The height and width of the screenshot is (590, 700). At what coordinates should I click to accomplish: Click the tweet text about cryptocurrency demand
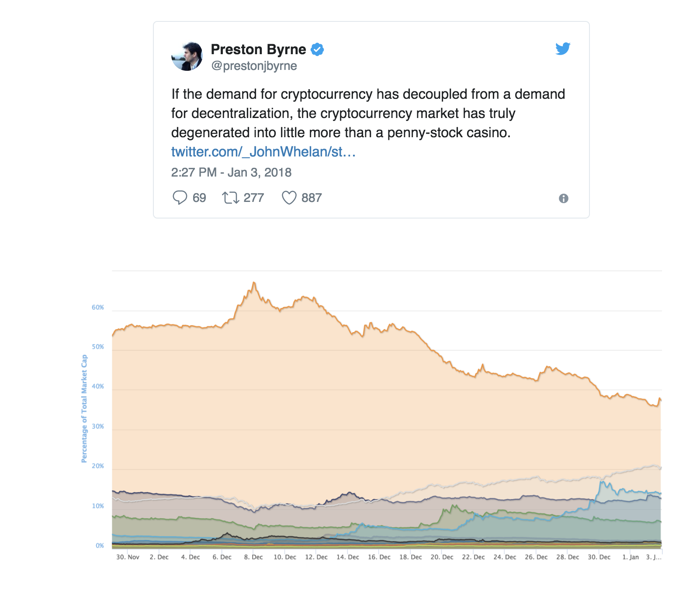click(x=368, y=113)
